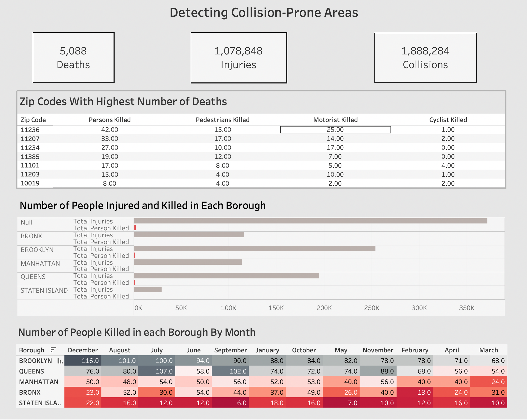Screen dimensions: 527x420
Task: Click the 42.00 Persons Killed cell
Action: [x=110, y=130]
